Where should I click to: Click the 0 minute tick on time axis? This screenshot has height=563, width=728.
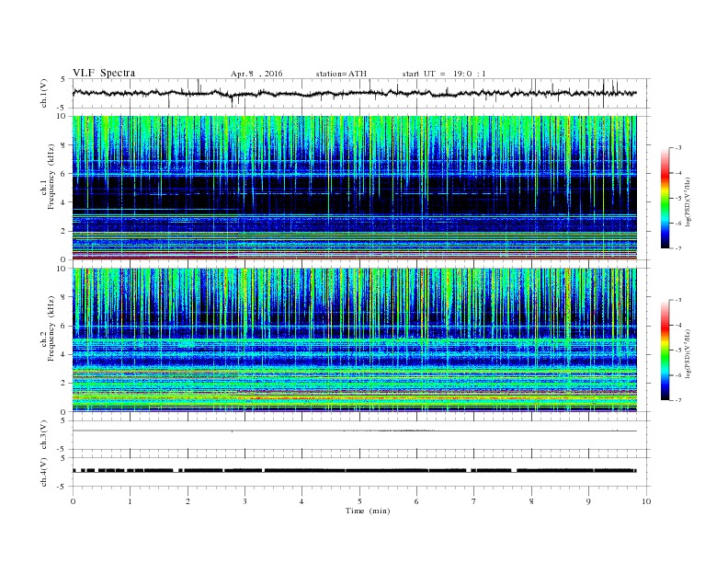click(73, 501)
